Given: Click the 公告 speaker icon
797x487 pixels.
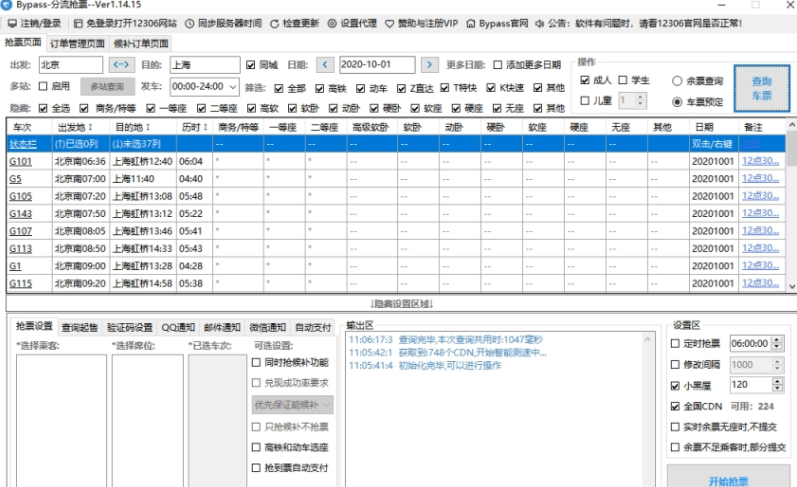Looking at the screenshot, I should coord(540,23).
